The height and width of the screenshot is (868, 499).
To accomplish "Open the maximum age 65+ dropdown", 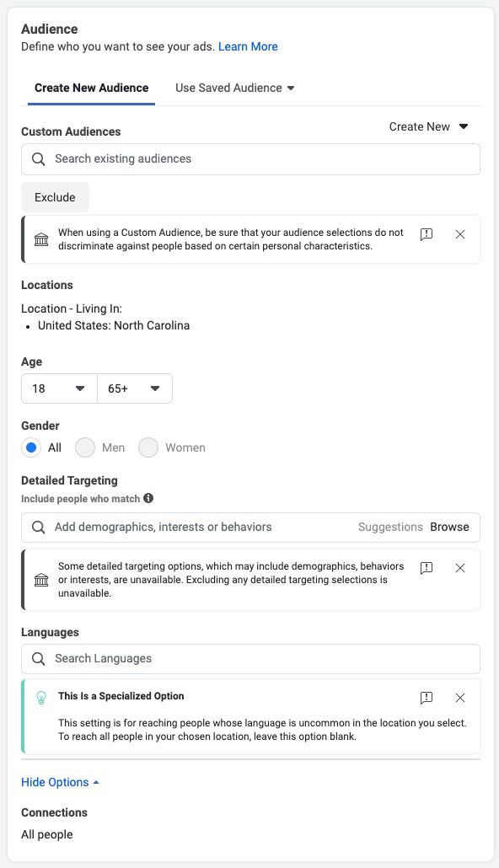I will [135, 388].
